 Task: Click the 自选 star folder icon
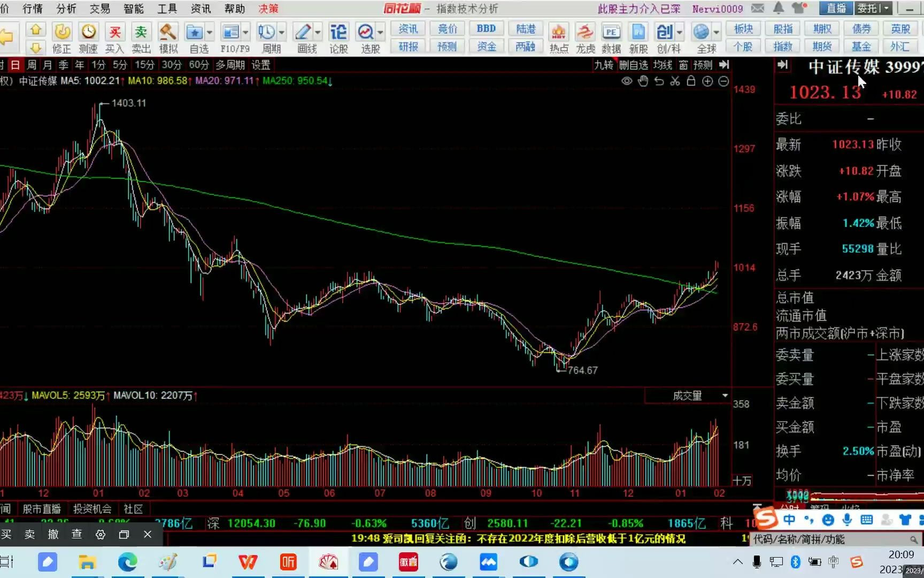click(x=194, y=32)
